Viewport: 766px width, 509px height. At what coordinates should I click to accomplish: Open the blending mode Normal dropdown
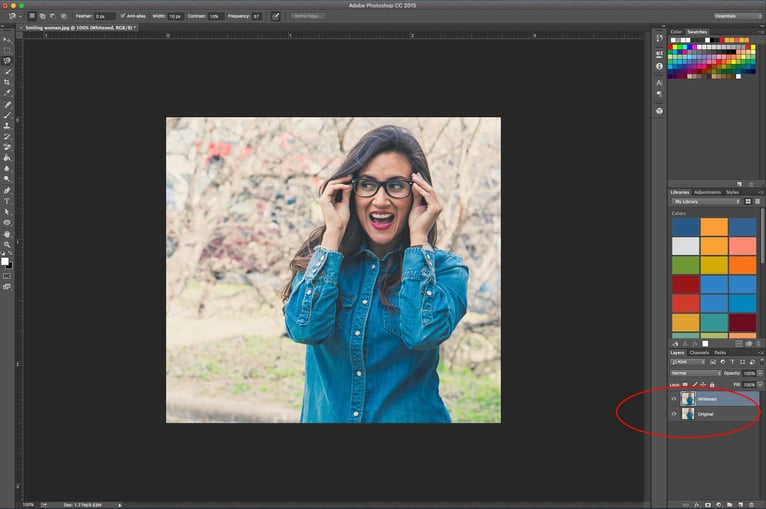coord(695,373)
